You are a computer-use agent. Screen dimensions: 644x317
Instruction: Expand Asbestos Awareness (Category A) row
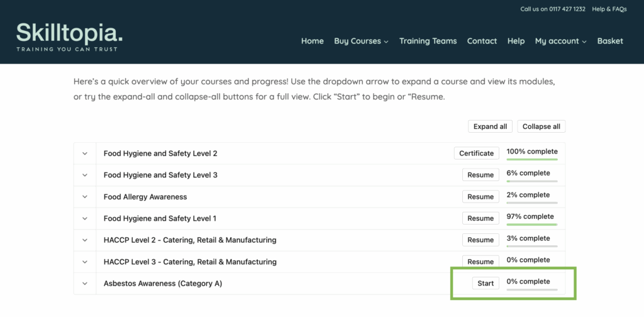[x=85, y=284]
